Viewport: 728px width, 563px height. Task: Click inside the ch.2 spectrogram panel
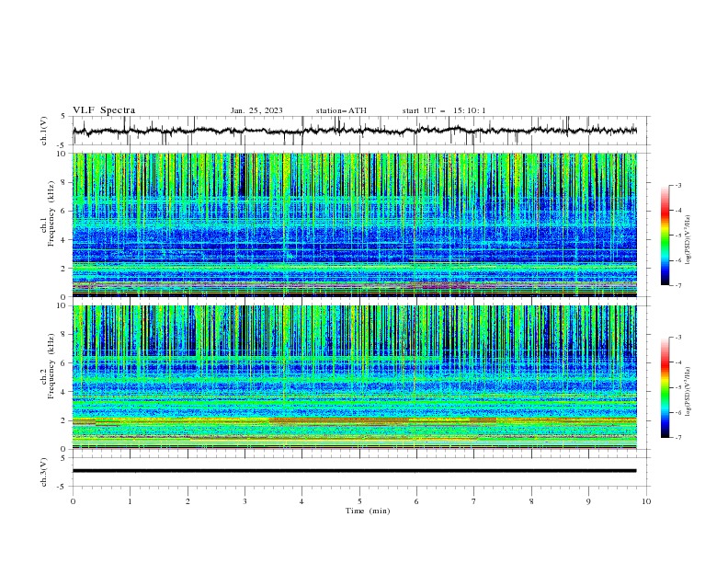[x=355, y=377]
